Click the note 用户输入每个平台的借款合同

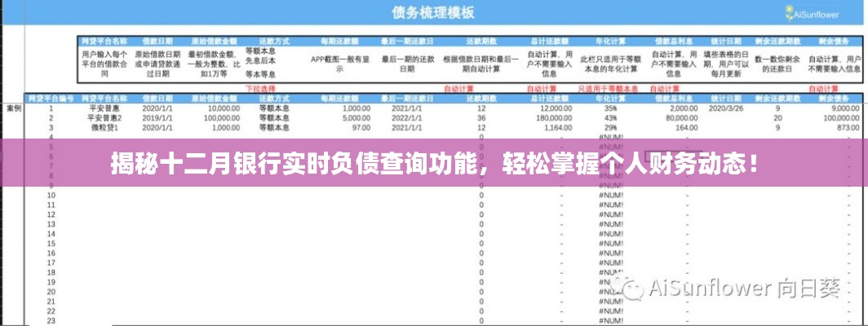[x=104, y=64]
